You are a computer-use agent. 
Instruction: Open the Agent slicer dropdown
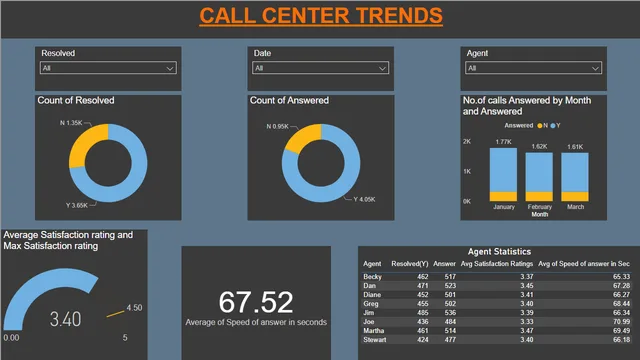(x=533, y=68)
